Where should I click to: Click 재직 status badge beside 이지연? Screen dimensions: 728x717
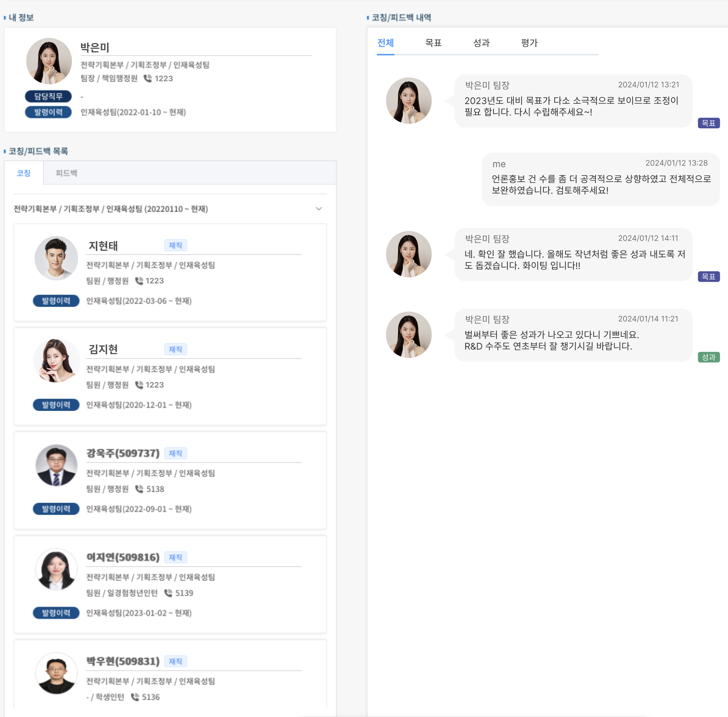click(176, 557)
